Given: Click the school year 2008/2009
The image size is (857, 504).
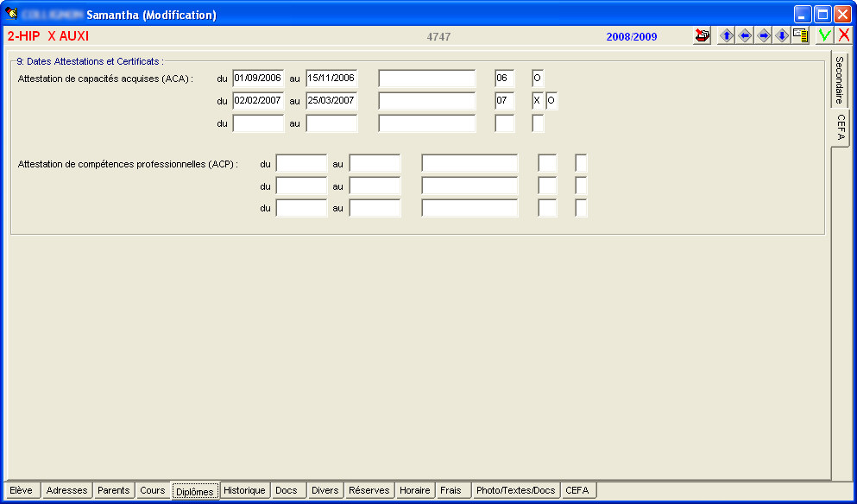Looking at the screenshot, I should coord(632,37).
